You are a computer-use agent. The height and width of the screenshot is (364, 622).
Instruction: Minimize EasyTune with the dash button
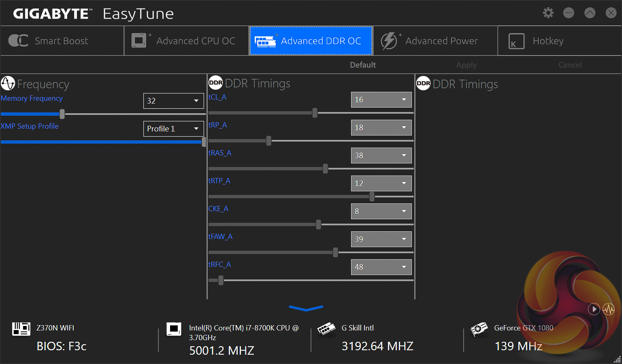click(x=569, y=13)
